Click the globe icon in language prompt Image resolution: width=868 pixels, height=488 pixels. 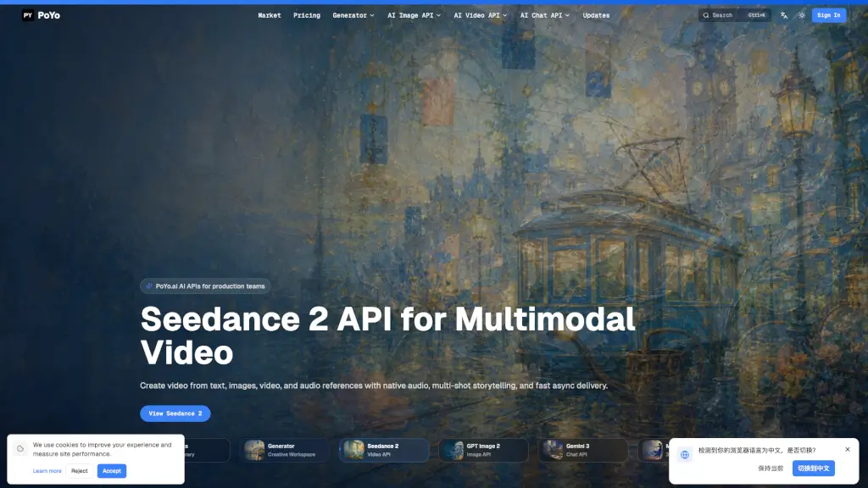point(685,454)
